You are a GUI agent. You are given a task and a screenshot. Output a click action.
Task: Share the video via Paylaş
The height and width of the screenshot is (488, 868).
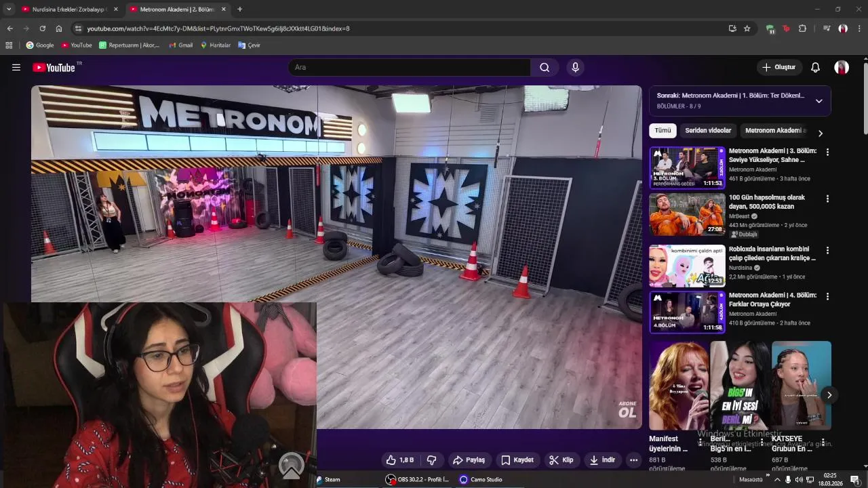(x=469, y=460)
